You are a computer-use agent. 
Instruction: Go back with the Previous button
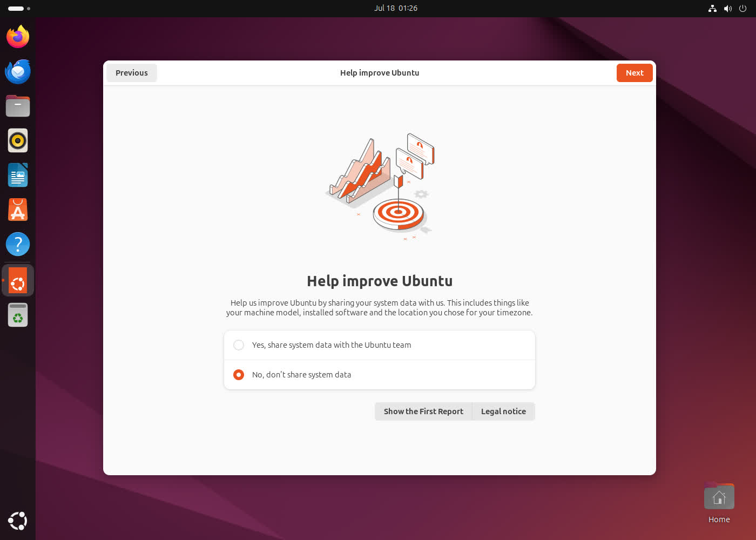[x=131, y=73]
